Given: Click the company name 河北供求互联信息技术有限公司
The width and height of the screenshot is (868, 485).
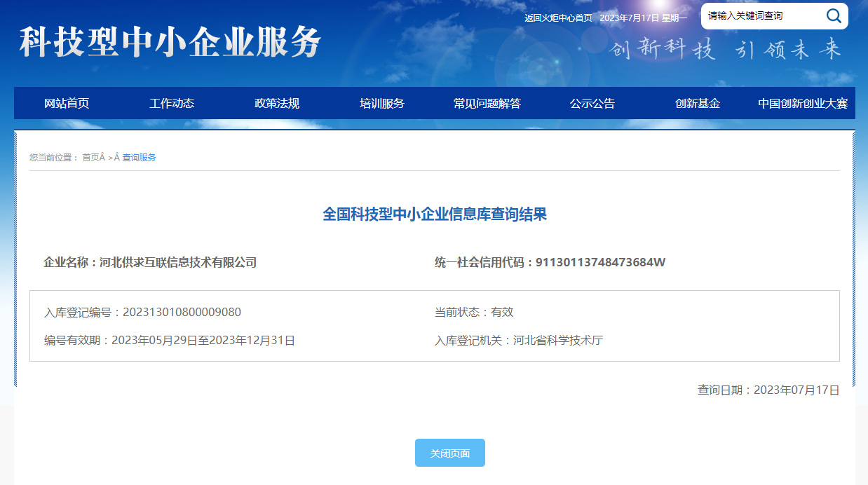Looking at the screenshot, I should tap(178, 263).
